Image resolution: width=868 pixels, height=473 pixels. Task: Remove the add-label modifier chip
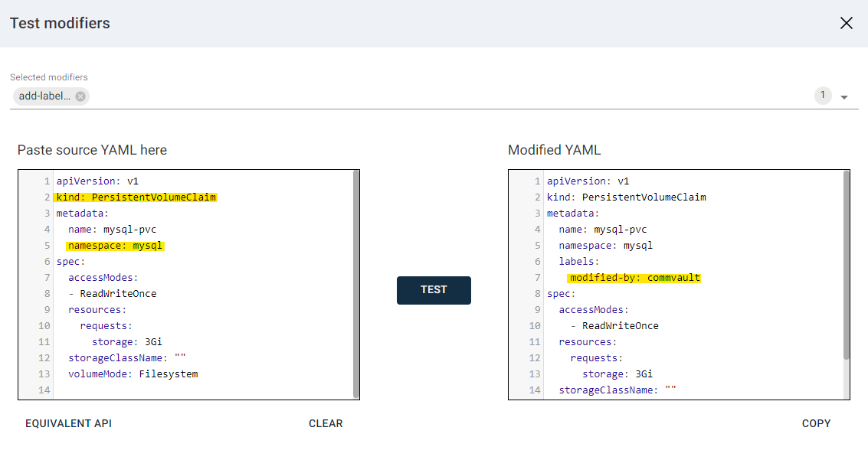coord(80,96)
